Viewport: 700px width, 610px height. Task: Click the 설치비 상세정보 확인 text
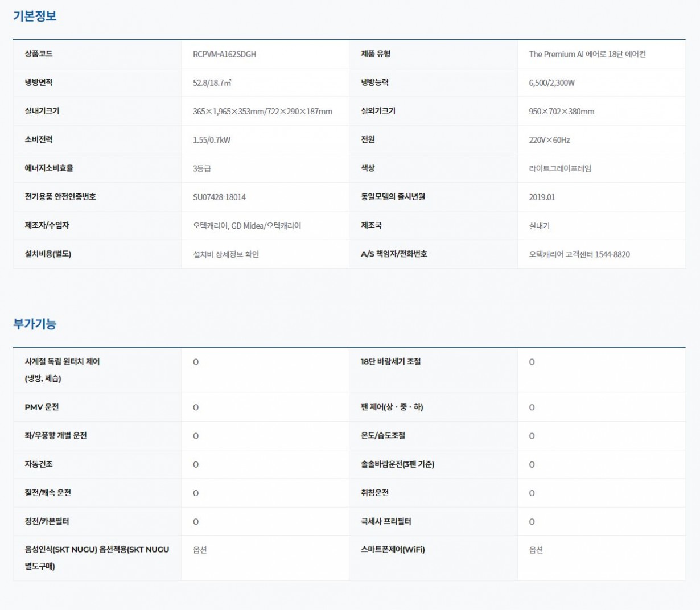[x=226, y=254]
